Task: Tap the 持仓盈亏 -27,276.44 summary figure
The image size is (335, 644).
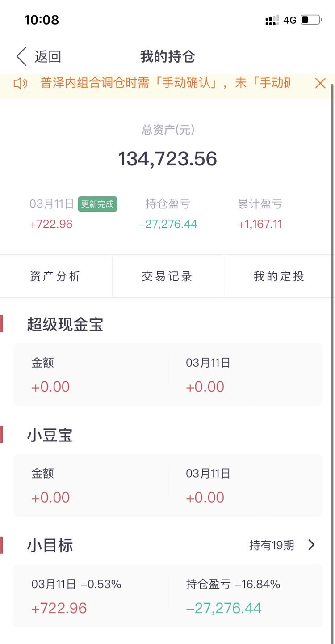Action: [x=168, y=224]
